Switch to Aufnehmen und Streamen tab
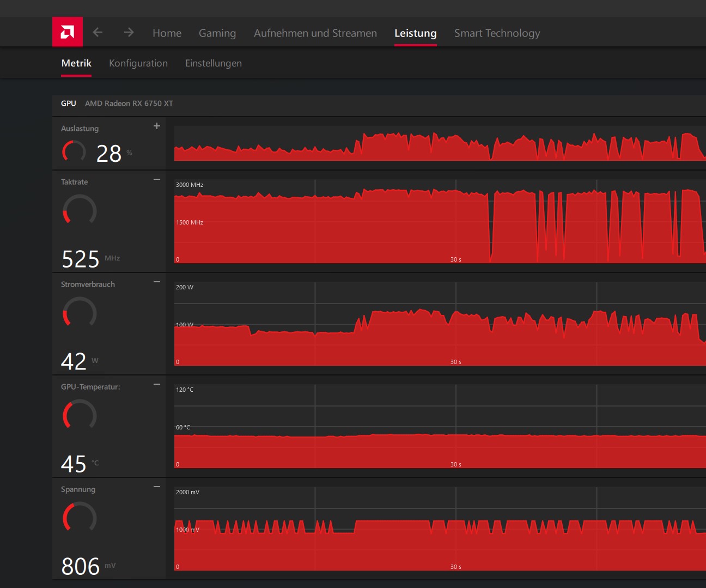 (x=315, y=33)
